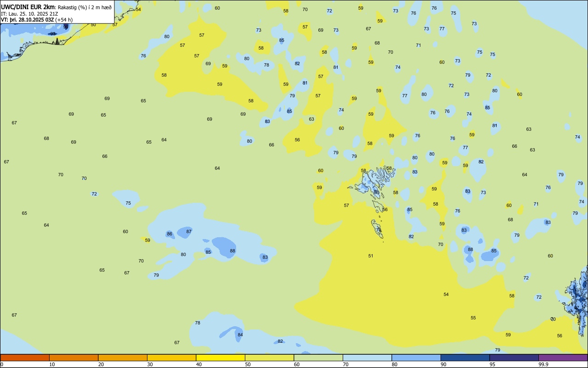Click the 60–70 light green legend swatch

click(x=318, y=357)
